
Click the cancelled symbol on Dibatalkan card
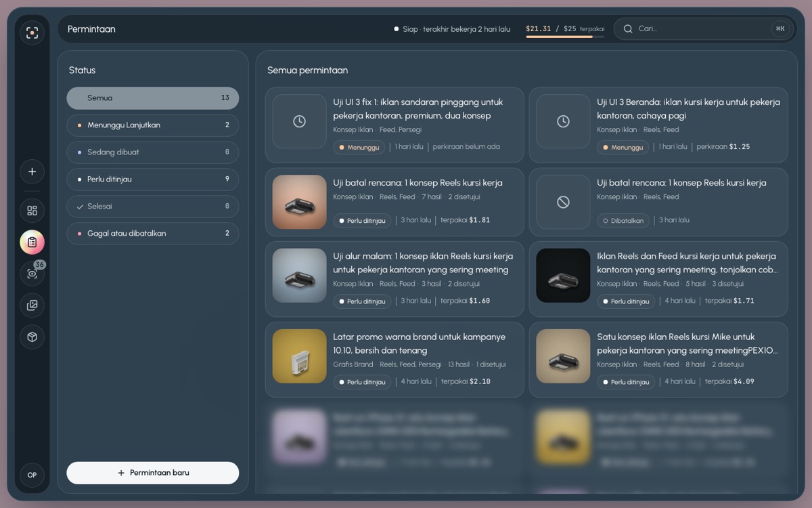pyautogui.click(x=563, y=202)
